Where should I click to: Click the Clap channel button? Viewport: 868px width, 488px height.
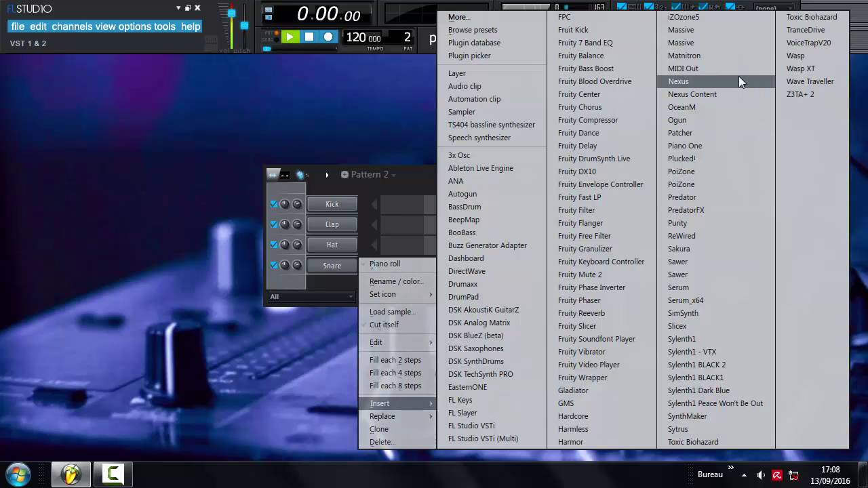pyautogui.click(x=332, y=224)
